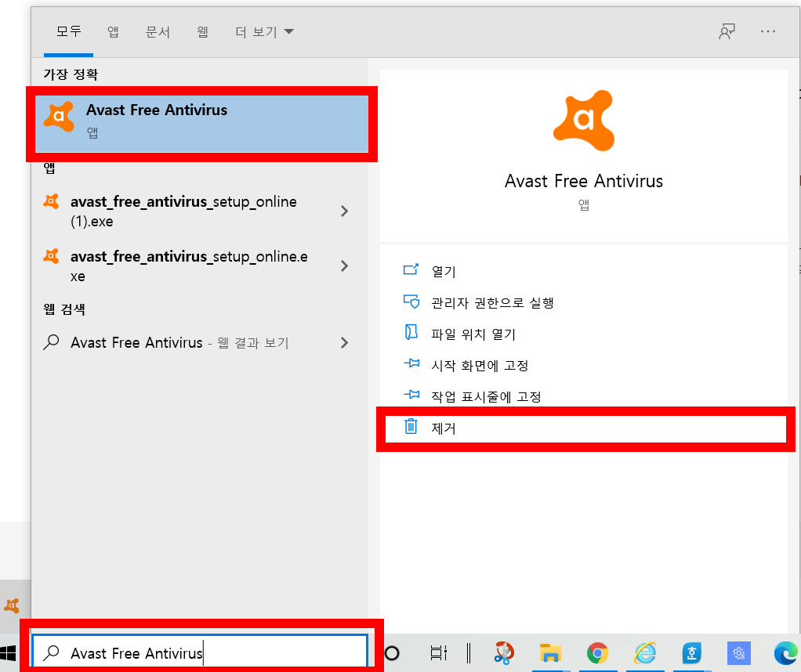Switch to the 앱 tab

pos(113,31)
